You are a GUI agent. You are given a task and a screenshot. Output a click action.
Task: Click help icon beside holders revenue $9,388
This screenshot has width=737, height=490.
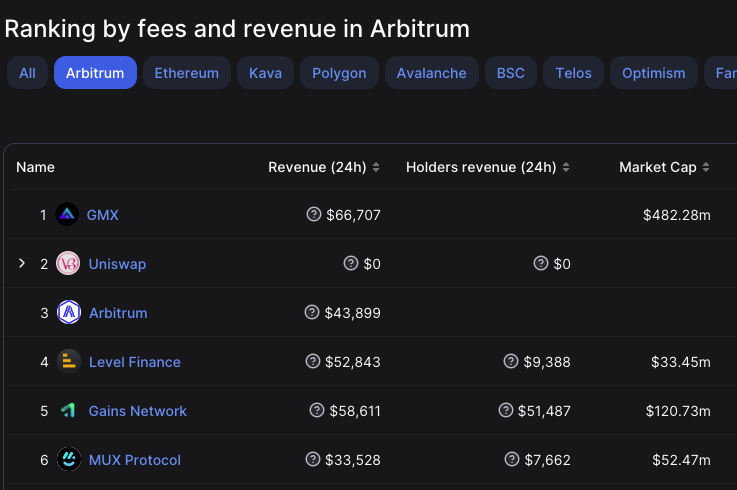[x=511, y=362]
